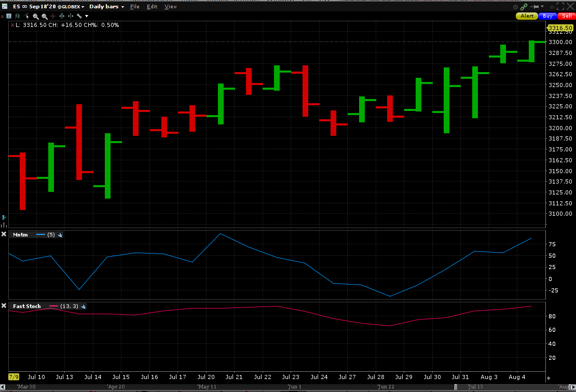This screenshot has height=392, width=576.
Task: Expand the toolbar overflow arrow
Action: (x=87, y=16)
